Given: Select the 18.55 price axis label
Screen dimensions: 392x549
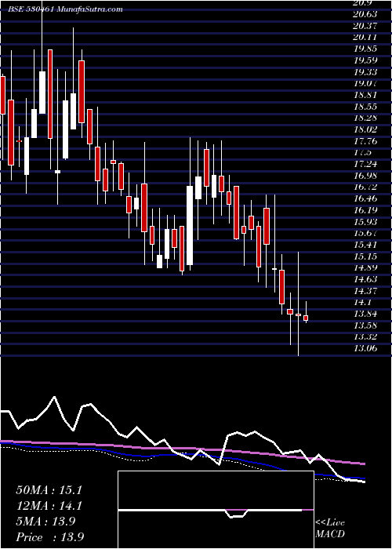Looking at the screenshot, I should click(365, 107).
